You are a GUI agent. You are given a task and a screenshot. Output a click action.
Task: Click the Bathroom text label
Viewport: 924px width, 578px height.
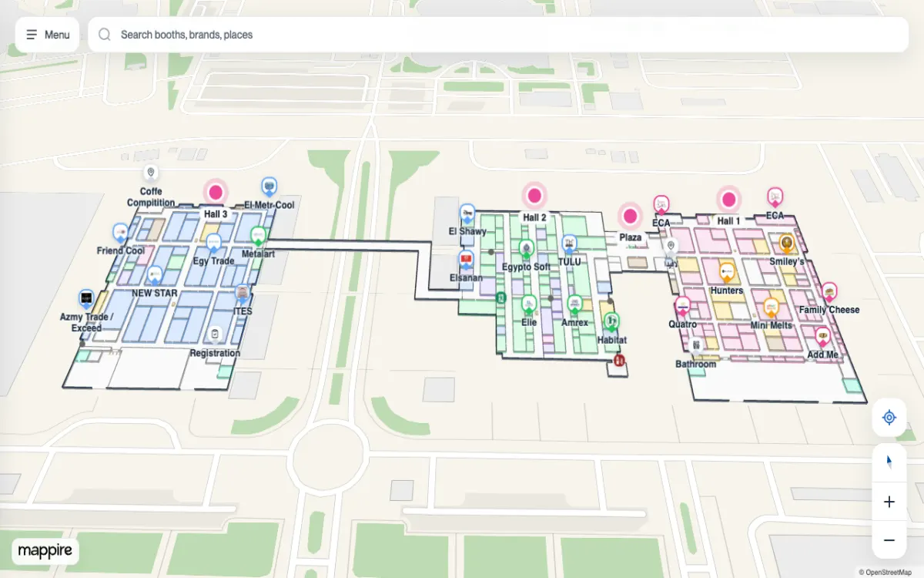(x=696, y=364)
